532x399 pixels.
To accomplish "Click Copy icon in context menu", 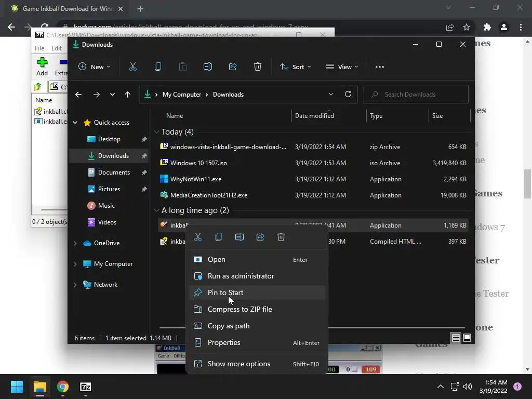I will [219, 237].
